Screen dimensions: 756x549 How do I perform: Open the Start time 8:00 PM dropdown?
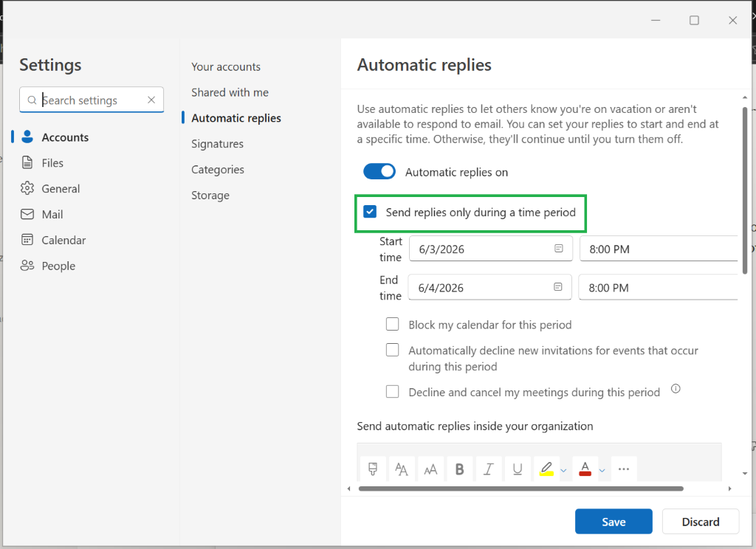coord(659,249)
